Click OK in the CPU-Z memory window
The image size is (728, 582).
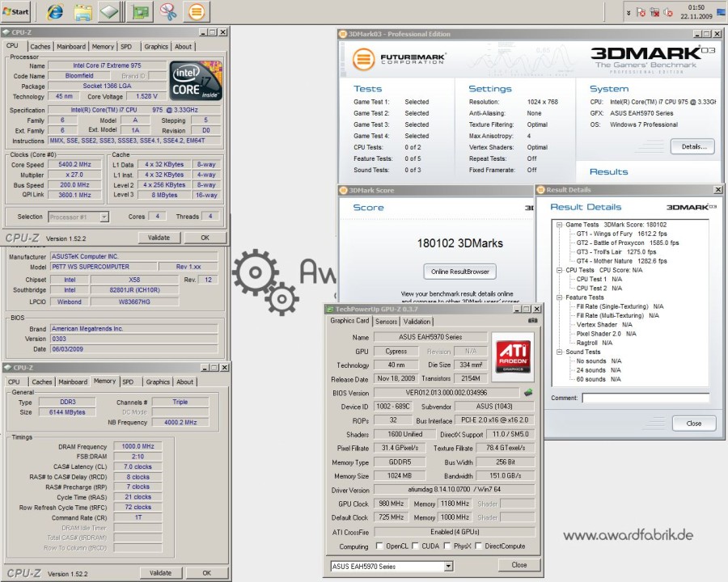point(207,573)
